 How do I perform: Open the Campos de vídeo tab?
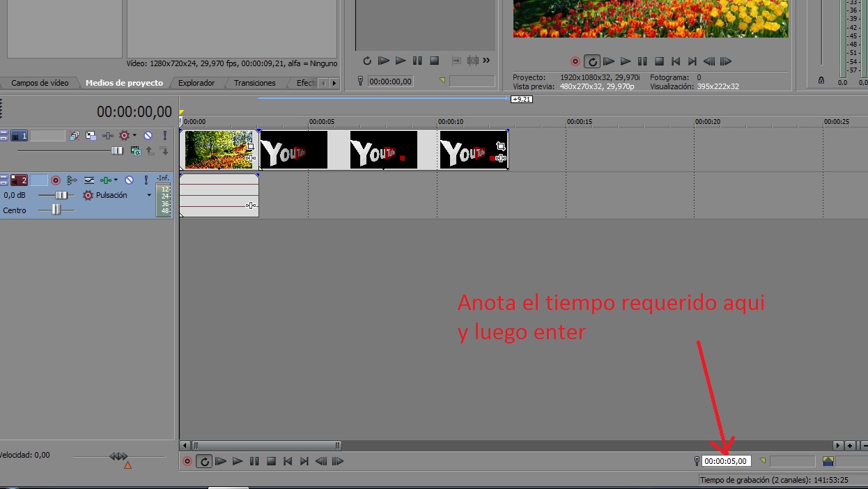point(40,83)
